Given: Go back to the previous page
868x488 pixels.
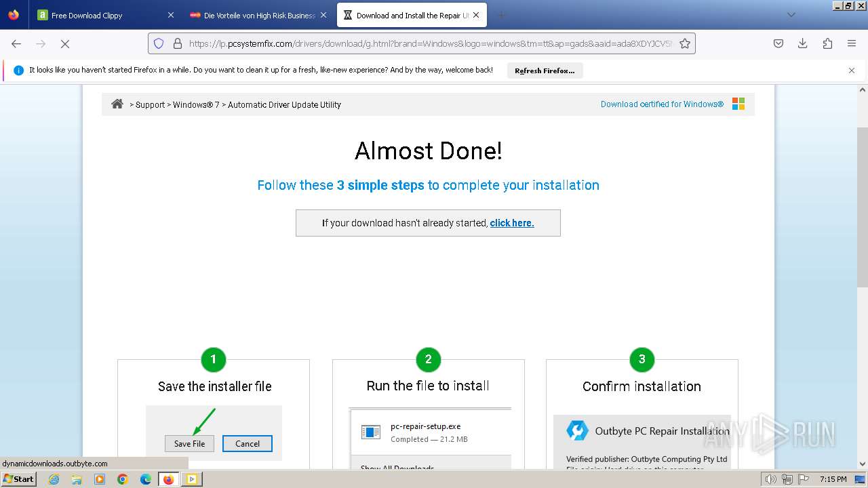Looking at the screenshot, I should coord(16,43).
